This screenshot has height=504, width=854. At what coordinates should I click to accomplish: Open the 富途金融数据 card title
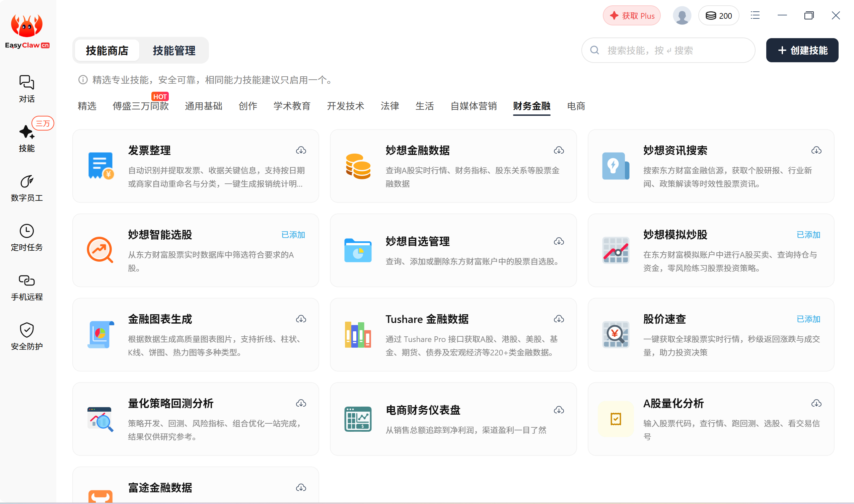pos(160,488)
